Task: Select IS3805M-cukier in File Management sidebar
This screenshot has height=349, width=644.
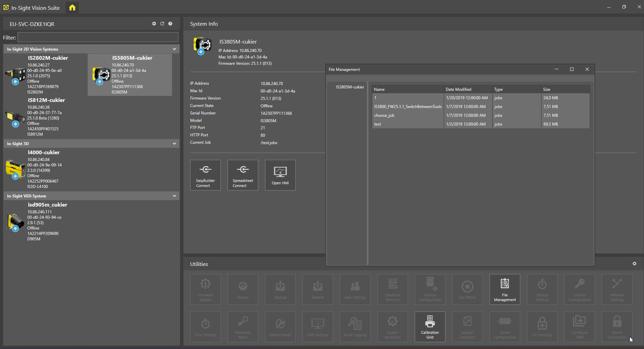Action: (350, 87)
